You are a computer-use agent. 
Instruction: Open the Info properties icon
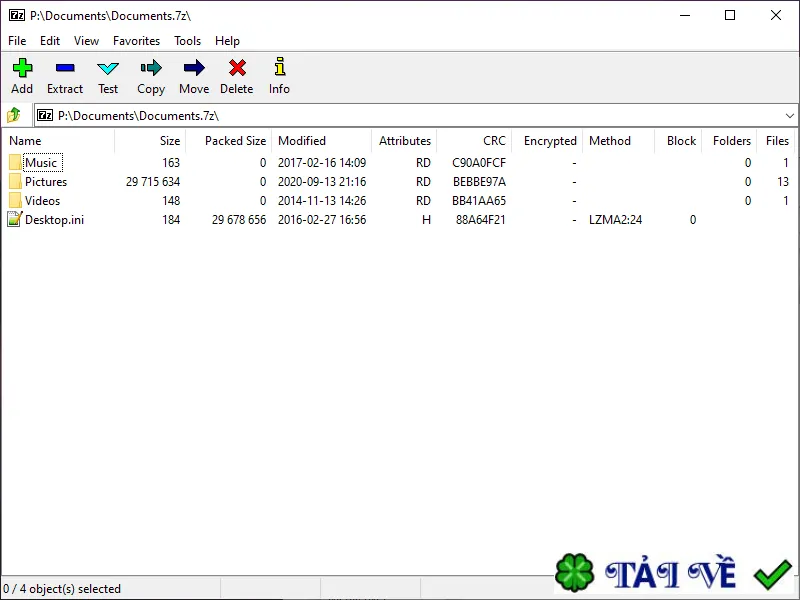click(x=280, y=67)
